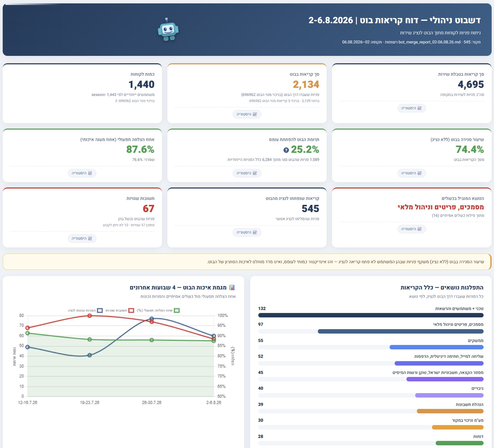494x448 pixels.
Task: Click the red מסמכים, פריטים וניהול מלאי failure heading
Action: point(441,207)
